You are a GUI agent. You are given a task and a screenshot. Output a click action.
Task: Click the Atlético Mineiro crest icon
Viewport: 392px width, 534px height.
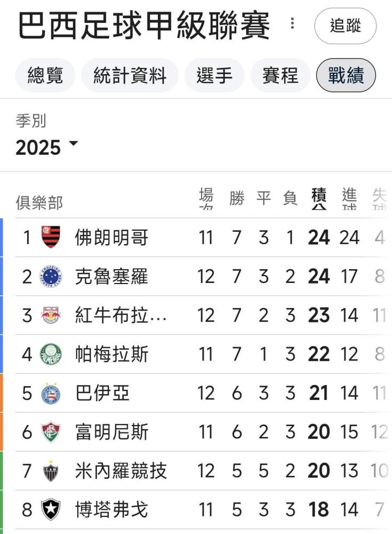point(51,471)
